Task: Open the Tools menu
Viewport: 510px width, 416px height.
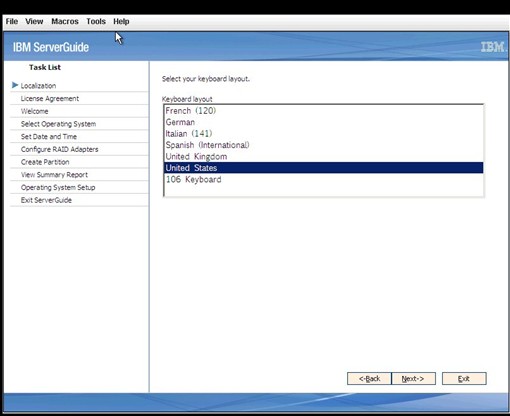Action: (x=96, y=21)
